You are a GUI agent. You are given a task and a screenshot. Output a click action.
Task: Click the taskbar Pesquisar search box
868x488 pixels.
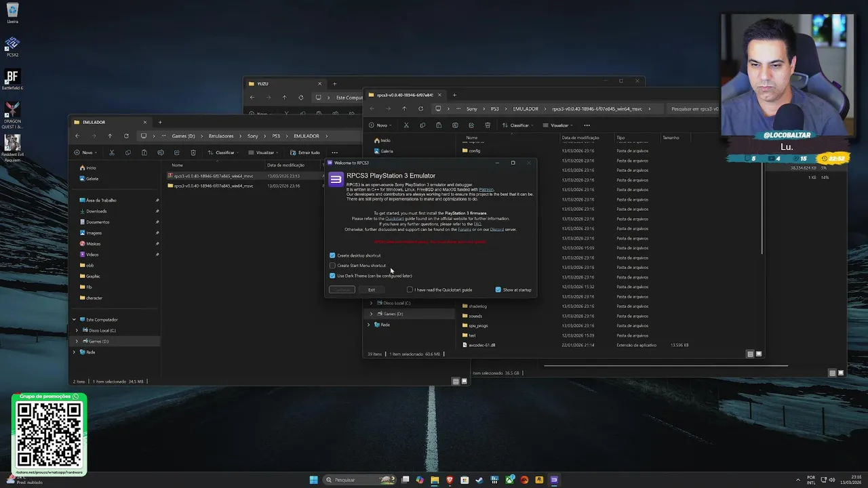point(360,480)
